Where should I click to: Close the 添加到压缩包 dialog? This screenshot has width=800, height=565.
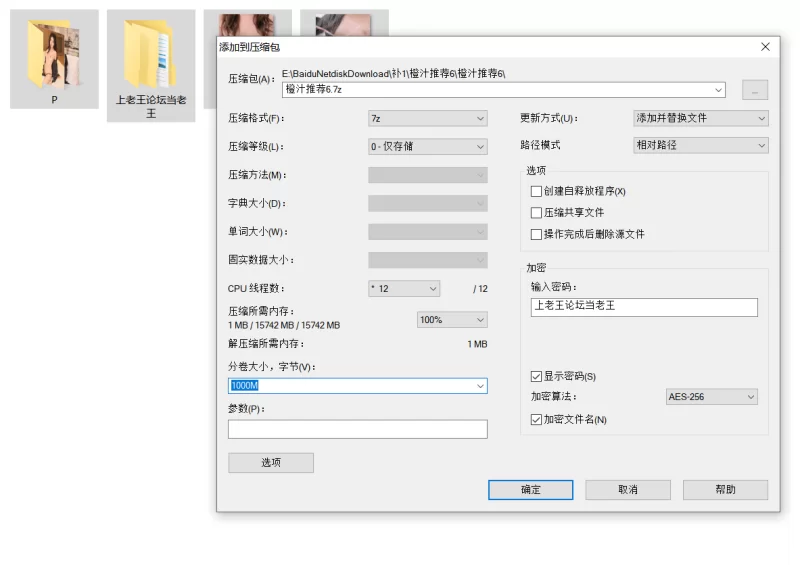765,47
